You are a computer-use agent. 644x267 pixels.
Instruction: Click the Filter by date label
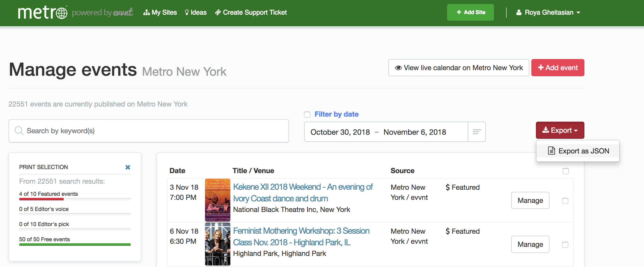click(336, 114)
